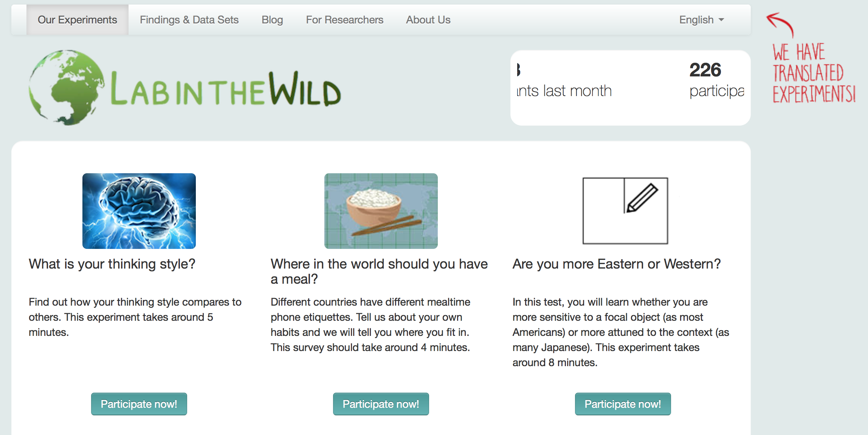Click the LabintheWild globe logo icon
This screenshot has height=435, width=868.
tap(66, 88)
